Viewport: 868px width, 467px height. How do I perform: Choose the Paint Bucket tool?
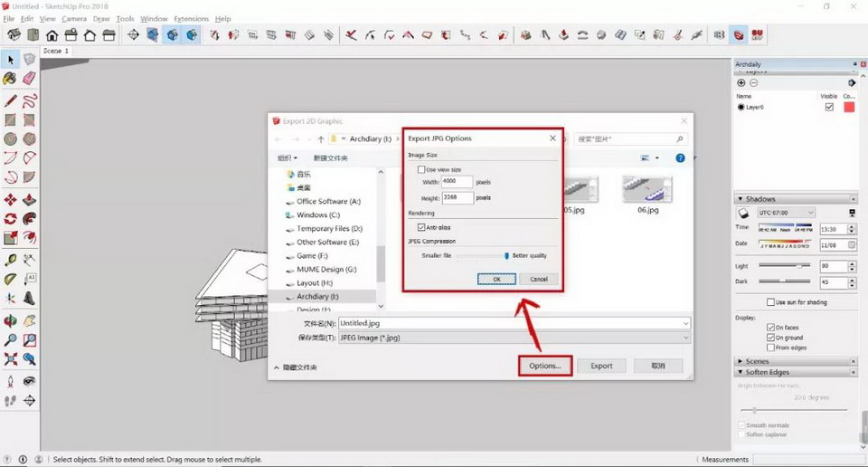pyautogui.click(x=10, y=79)
